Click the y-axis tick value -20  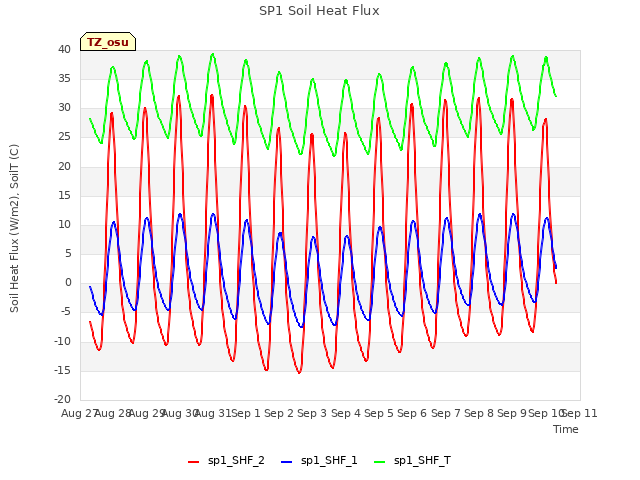pyautogui.click(x=62, y=399)
